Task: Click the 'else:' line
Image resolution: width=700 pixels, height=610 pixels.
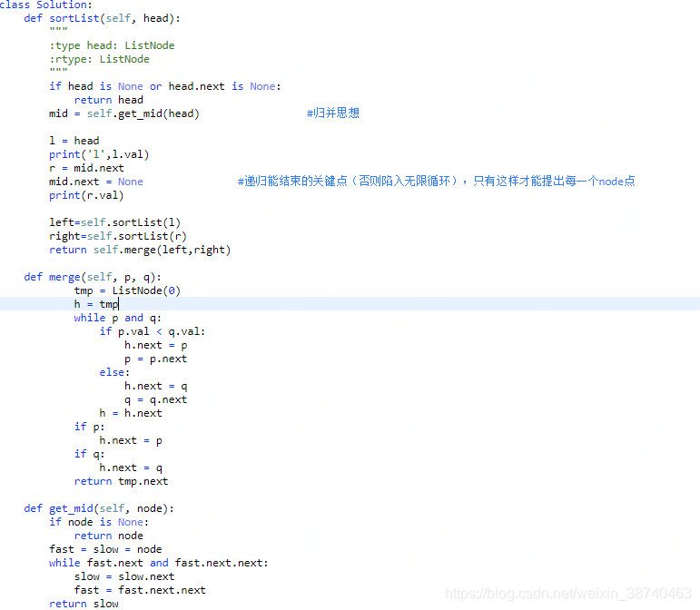Action: pyautogui.click(x=114, y=372)
